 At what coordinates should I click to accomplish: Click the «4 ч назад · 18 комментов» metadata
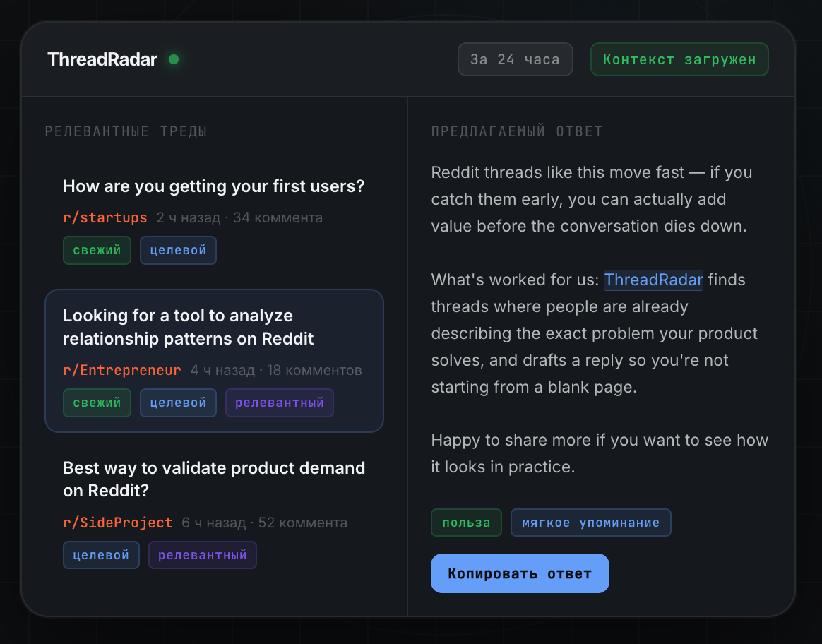(276, 370)
